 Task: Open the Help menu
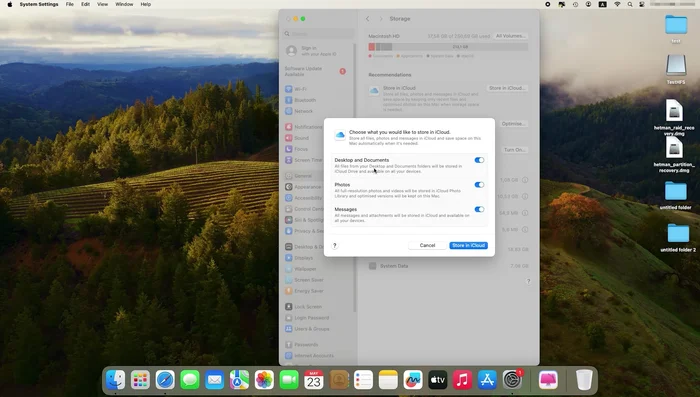[x=146, y=4]
